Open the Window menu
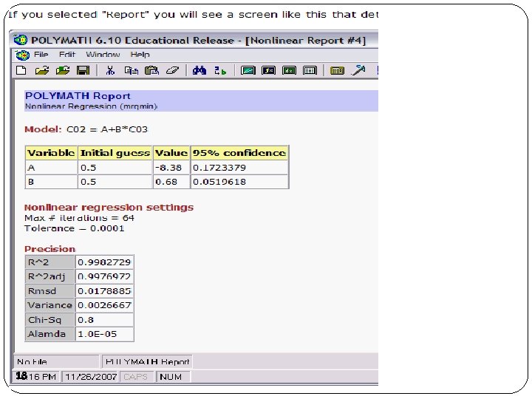Image resolution: width=532 pixels, height=399 pixels. click(x=103, y=54)
